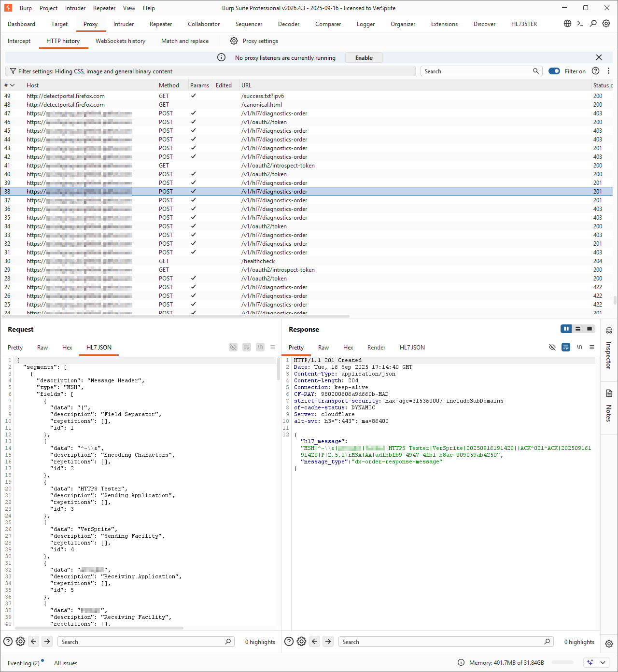Click the Intercept sub-tab
Viewport: 618px width, 672px height.
click(x=19, y=41)
